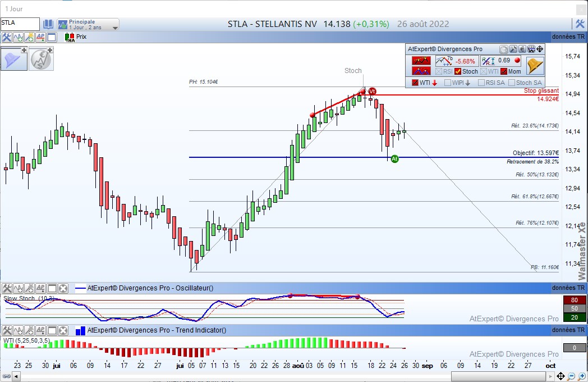Image resolution: width=588 pixels, height=382 pixels.
Task: Open AP tool in Trend Indicator toolbar
Action: 40,330
